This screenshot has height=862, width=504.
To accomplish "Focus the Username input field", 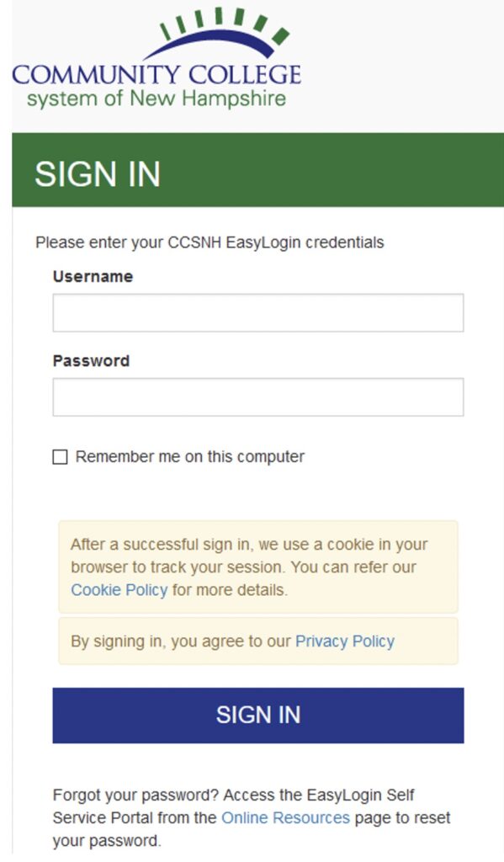I will pyautogui.click(x=257, y=313).
